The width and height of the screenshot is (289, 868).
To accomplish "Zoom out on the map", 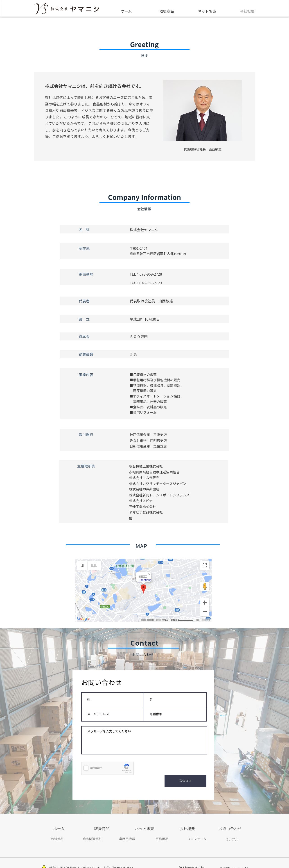I will (x=205, y=612).
